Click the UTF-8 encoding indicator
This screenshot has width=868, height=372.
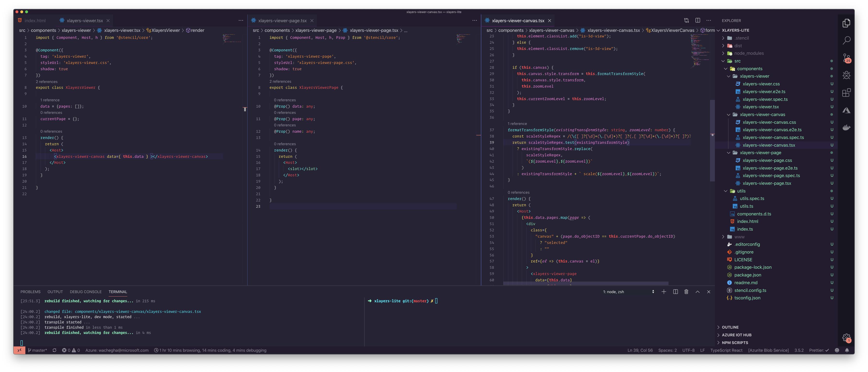click(x=688, y=350)
